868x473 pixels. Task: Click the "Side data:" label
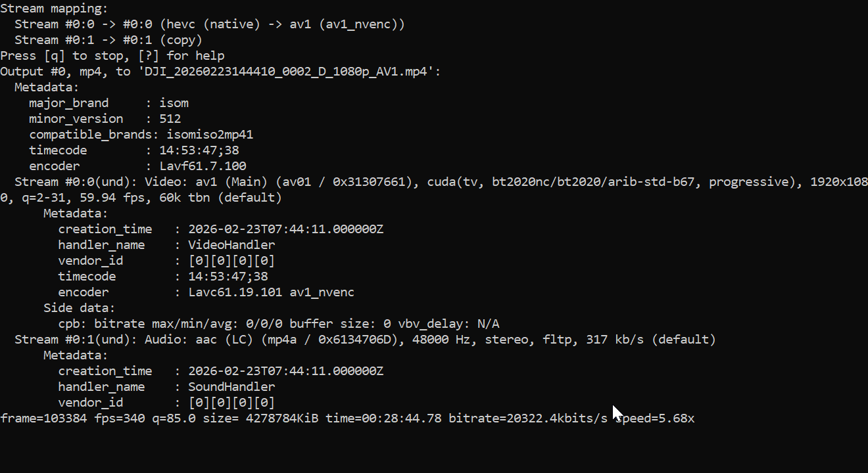(x=80, y=308)
